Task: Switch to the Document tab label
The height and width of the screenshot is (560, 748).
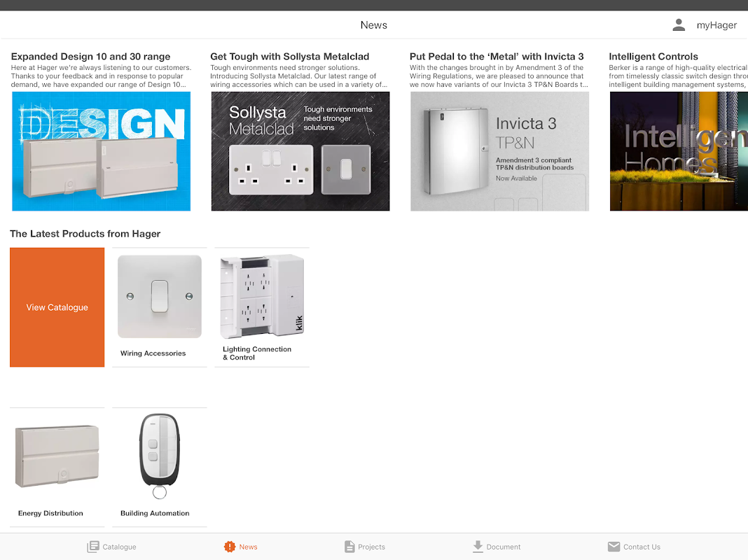Action: tap(504, 547)
